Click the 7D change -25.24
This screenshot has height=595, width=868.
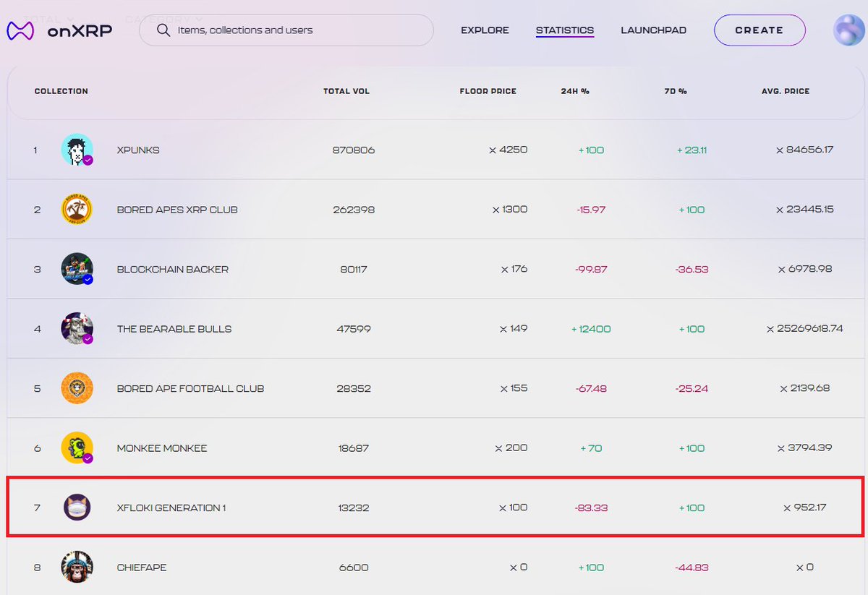pyautogui.click(x=692, y=388)
